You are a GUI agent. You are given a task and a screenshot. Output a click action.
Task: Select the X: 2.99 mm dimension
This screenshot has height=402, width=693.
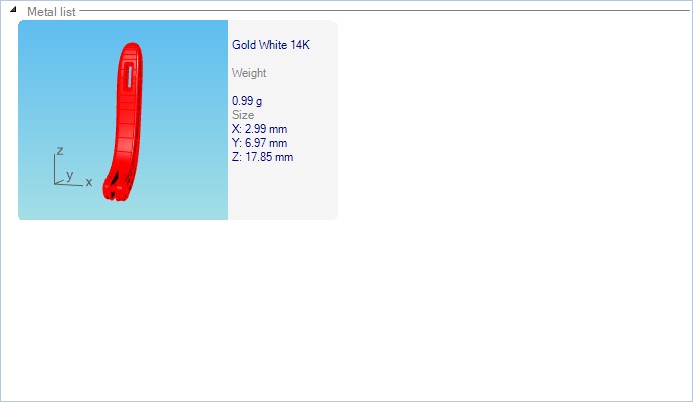259,129
